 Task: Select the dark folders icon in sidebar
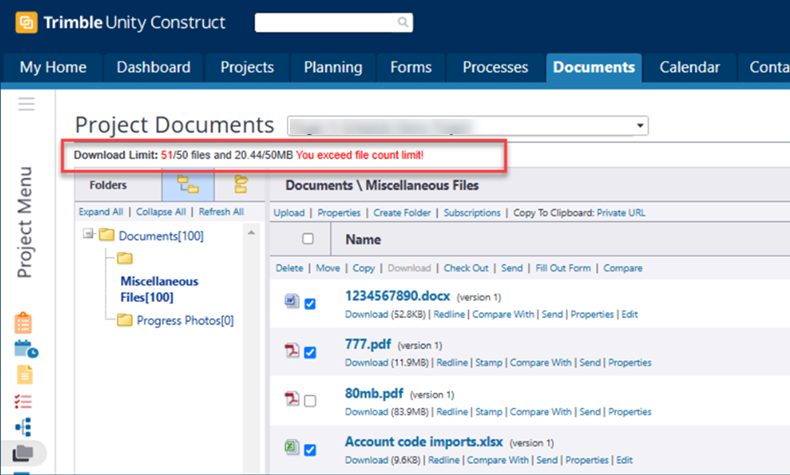point(24,453)
